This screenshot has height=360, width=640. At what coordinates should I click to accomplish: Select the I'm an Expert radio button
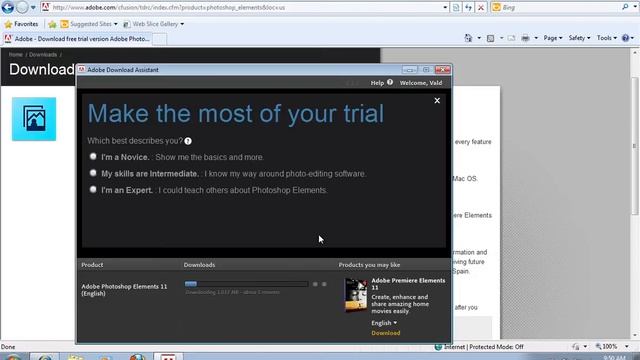tap(93, 189)
